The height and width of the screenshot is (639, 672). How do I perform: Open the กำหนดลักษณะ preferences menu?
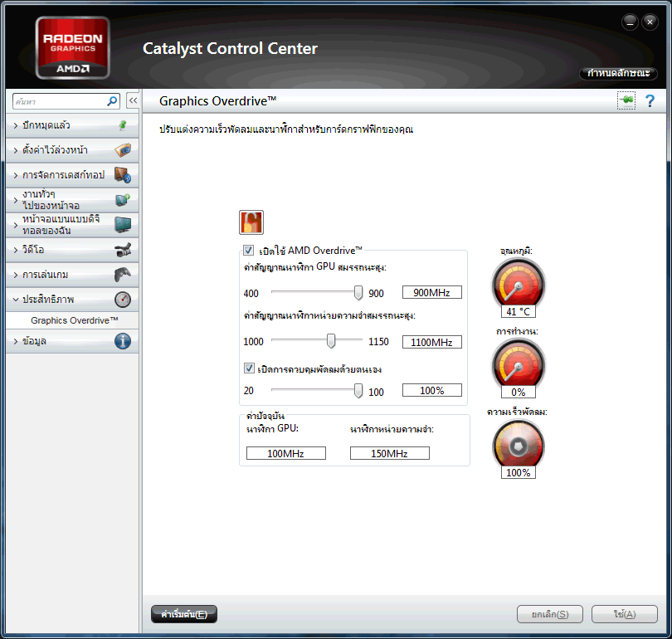pos(618,73)
